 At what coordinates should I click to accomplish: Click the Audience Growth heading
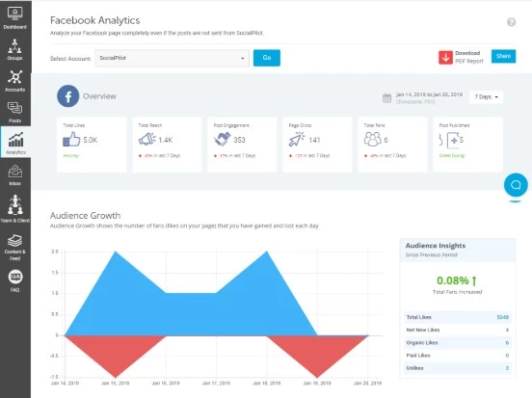[x=85, y=216]
